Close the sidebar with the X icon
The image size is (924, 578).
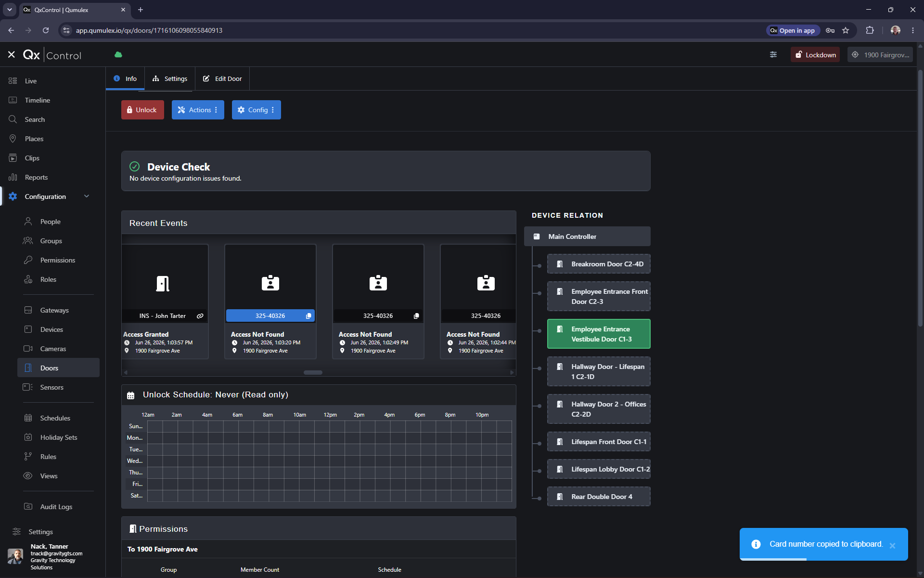pos(12,55)
